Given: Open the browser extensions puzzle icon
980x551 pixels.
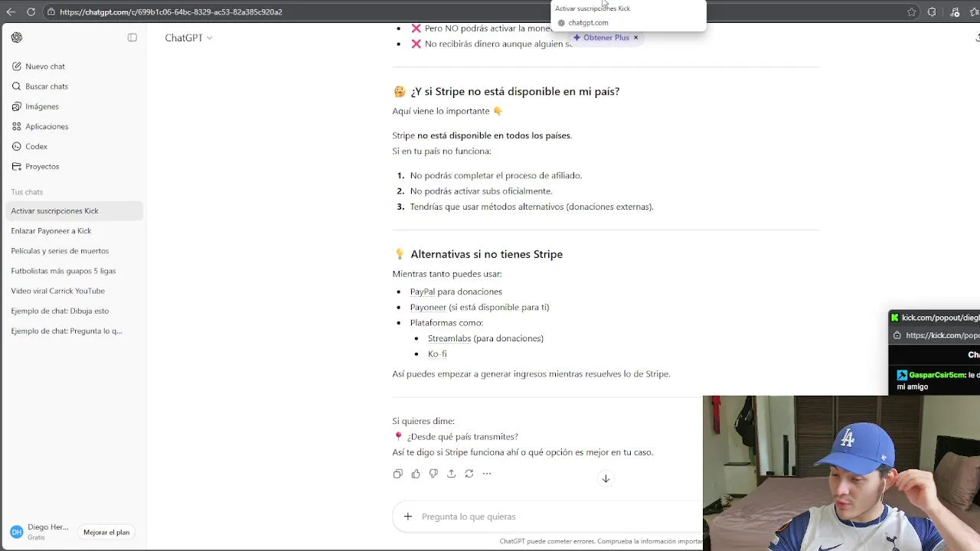Looking at the screenshot, I should pyautogui.click(x=932, y=11).
